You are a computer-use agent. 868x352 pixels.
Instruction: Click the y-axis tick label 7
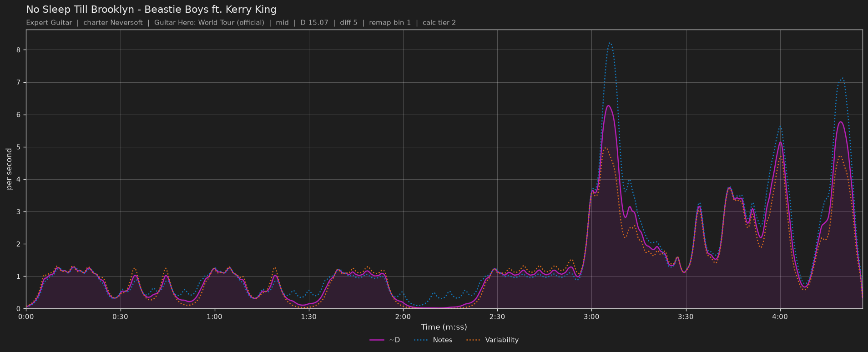[19, 82]
